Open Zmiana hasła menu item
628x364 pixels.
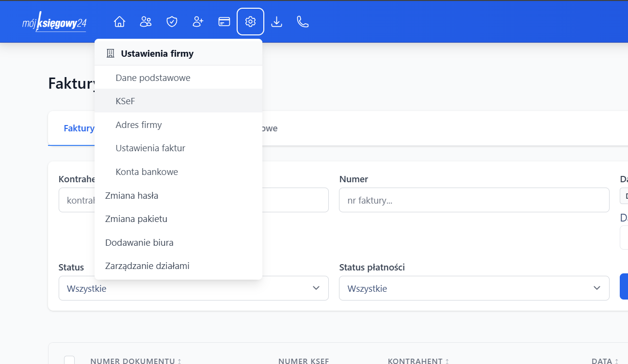click(131, 195)
